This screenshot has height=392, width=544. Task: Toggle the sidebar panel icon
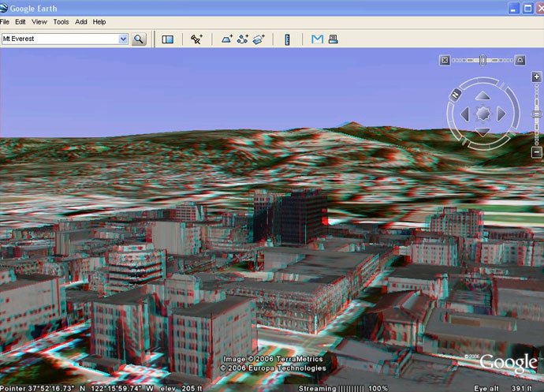pos(168,39)
